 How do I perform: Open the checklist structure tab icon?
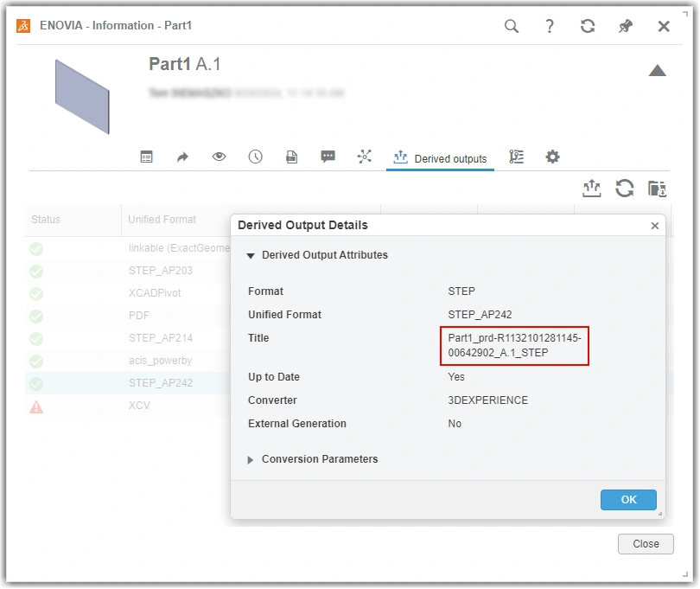pyautogui.click(x=516, y=157)
